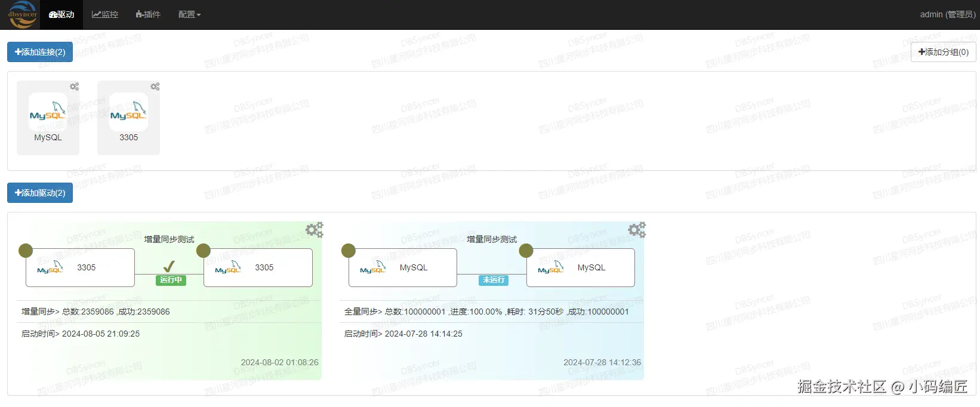The height and width of the screenshot is (407, 980).
Task: Click MySQL logo in target MySQL node
Action: point(551,267)
